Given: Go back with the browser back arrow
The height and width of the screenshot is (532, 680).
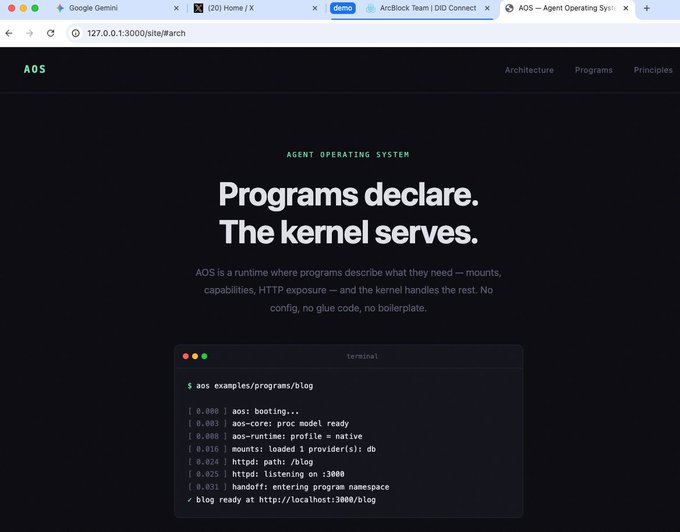Looking at the screenshot, I should [9, 33].
